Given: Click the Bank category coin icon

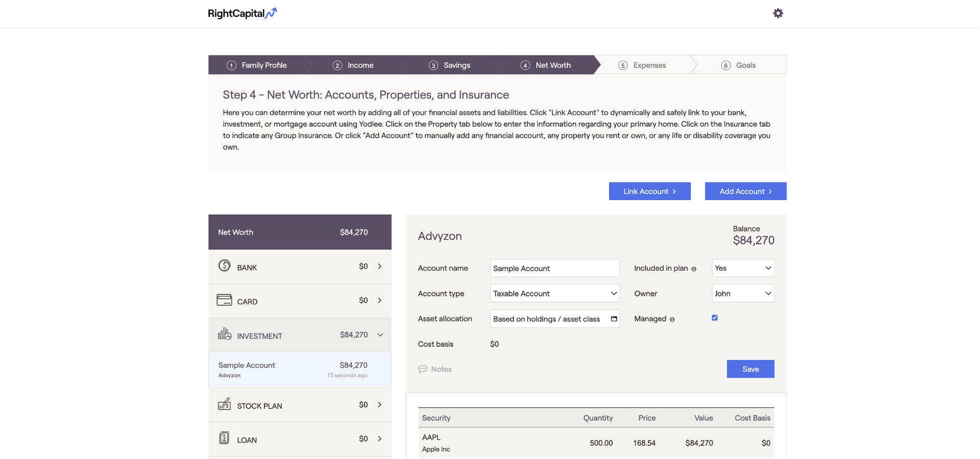Looking at the screenshot, I should click(x=224, y=265).
